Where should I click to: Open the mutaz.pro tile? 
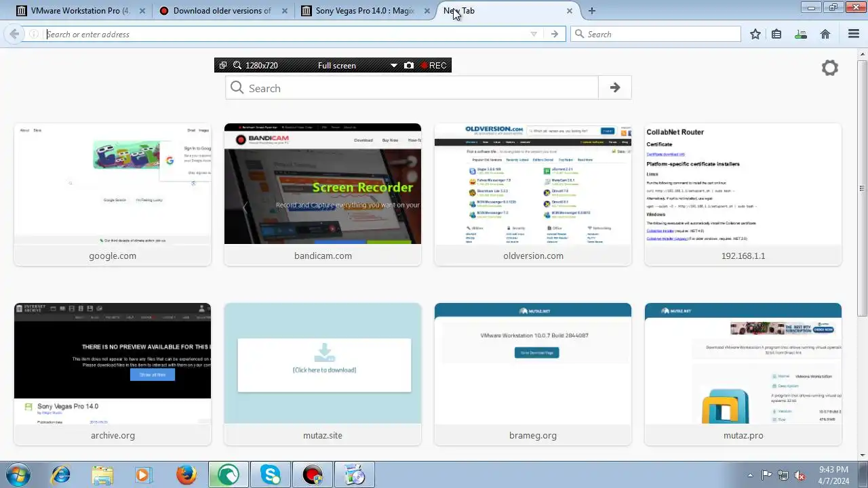(743, 374)
